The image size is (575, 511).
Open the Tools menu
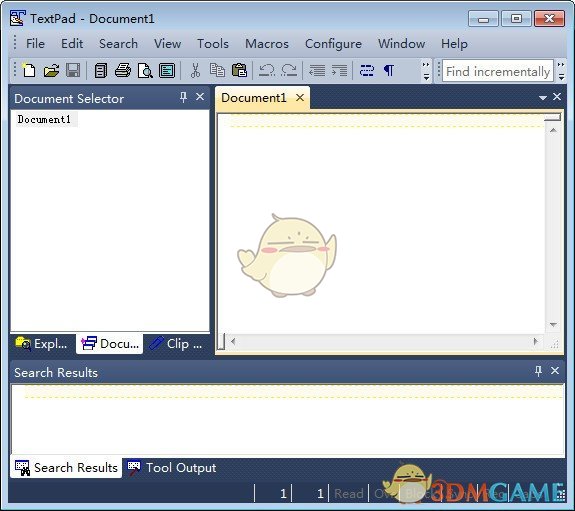(213, 44)
